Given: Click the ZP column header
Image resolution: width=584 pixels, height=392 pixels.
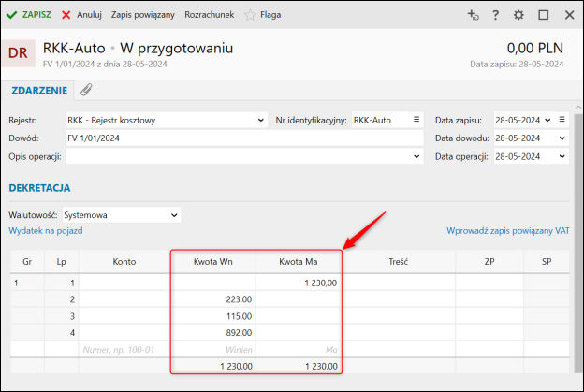Looking at the screenshot, I should [x=489, y=262].
